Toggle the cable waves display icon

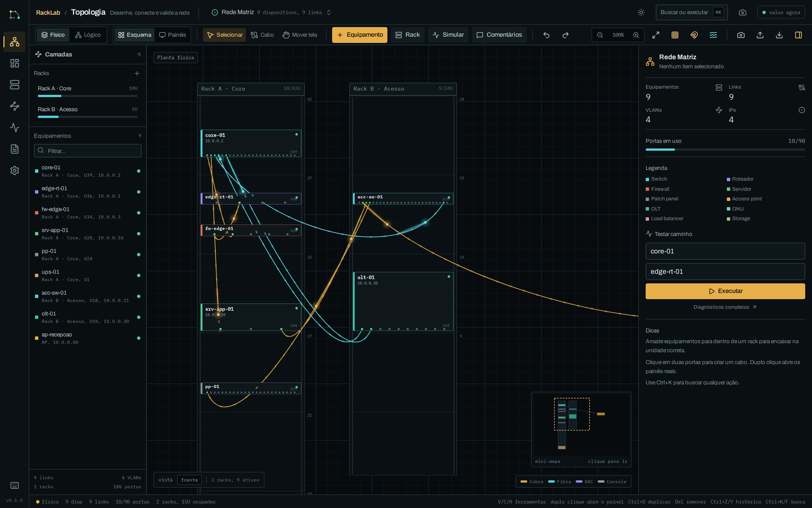pos(713,35)
